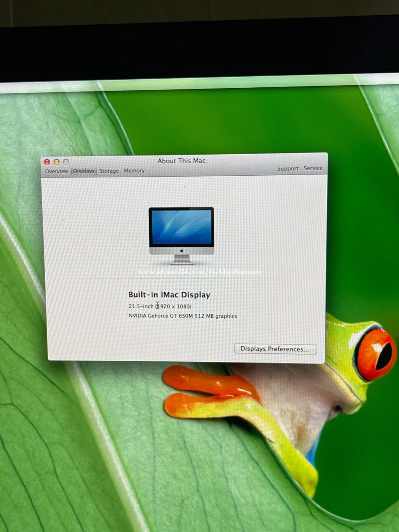Screen dimensions: 399x532
Task: Click the Support link
Action: tap(288, 168)
